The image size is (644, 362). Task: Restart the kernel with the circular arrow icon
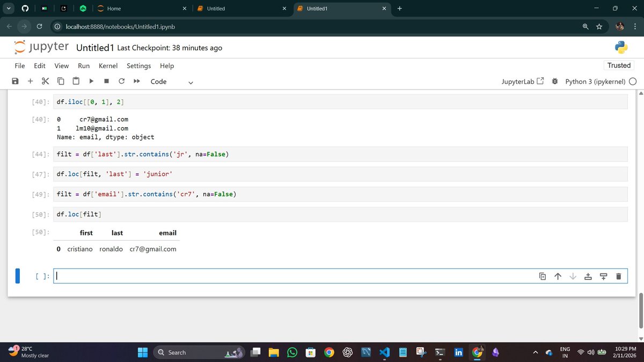click(x=121, y=81)
